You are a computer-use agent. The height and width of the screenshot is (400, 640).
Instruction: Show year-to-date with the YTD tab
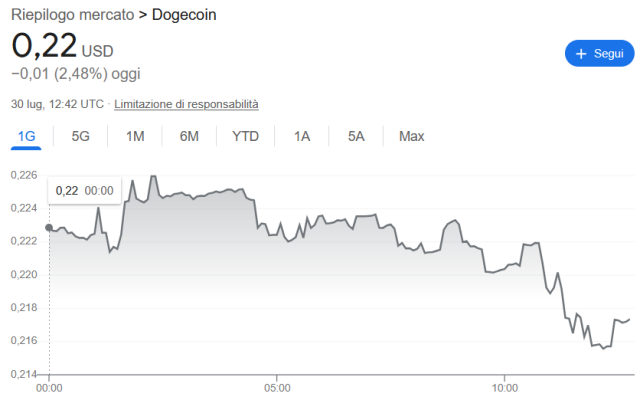pyautogui.click(x=245, y=136)
